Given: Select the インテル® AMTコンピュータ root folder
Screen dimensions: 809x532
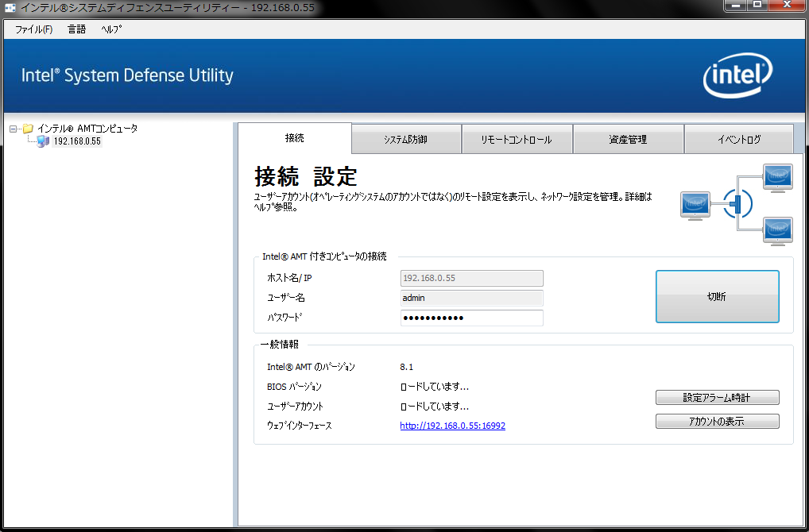Looking at the screenshot, I should (x=87, y=129).
